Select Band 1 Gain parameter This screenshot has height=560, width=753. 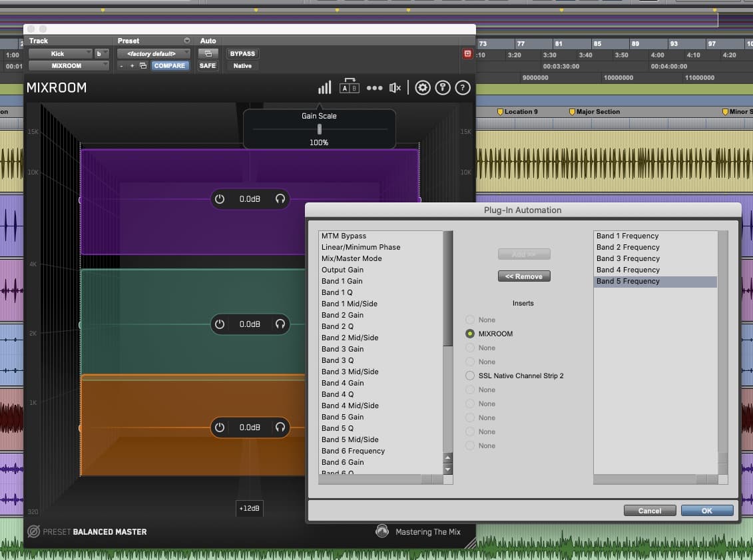click(342, 281)
